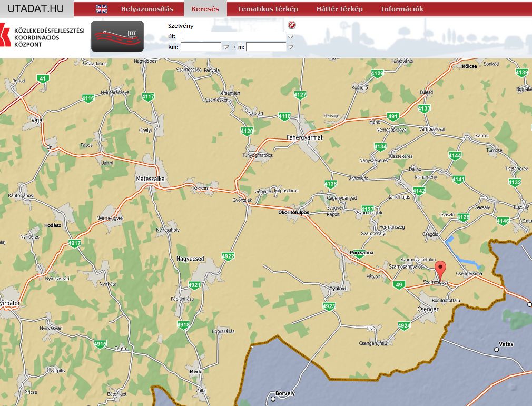Click the road 4136 shield marker

[x=330, y=184]
